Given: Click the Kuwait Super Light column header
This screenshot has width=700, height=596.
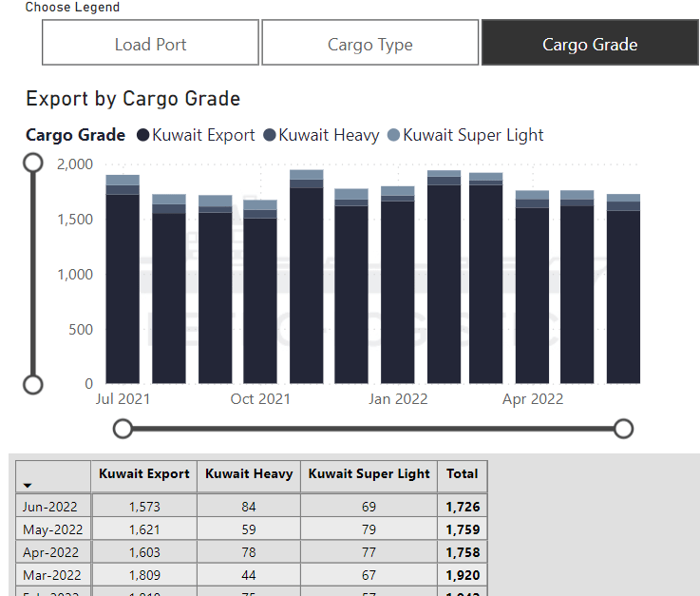Looking at the screenshot, I should click(x=369, y=473).
